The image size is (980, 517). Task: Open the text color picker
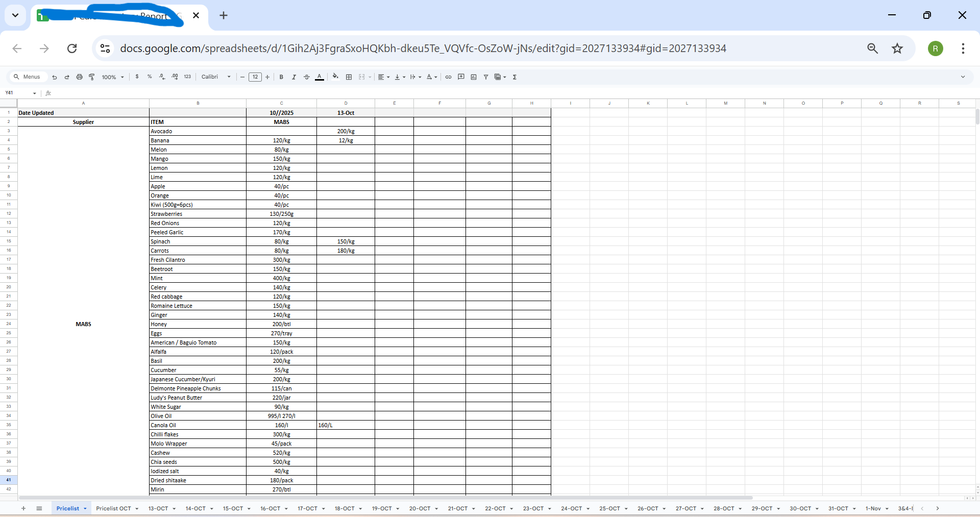[x=320, y=77]
